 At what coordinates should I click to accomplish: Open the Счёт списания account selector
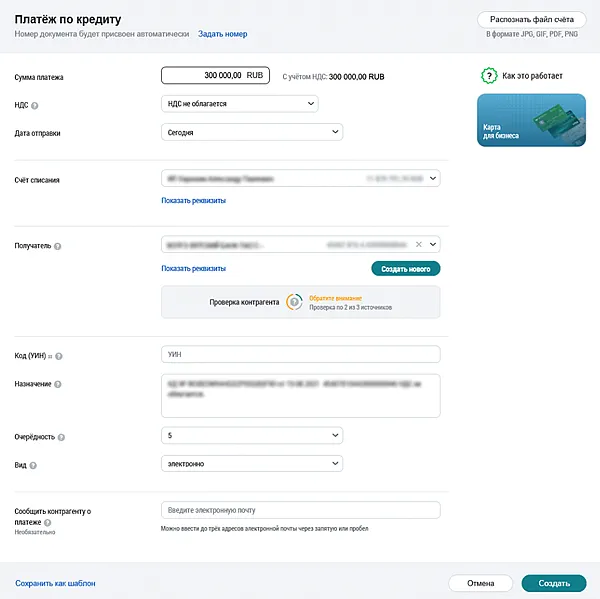tap(300, 179)
